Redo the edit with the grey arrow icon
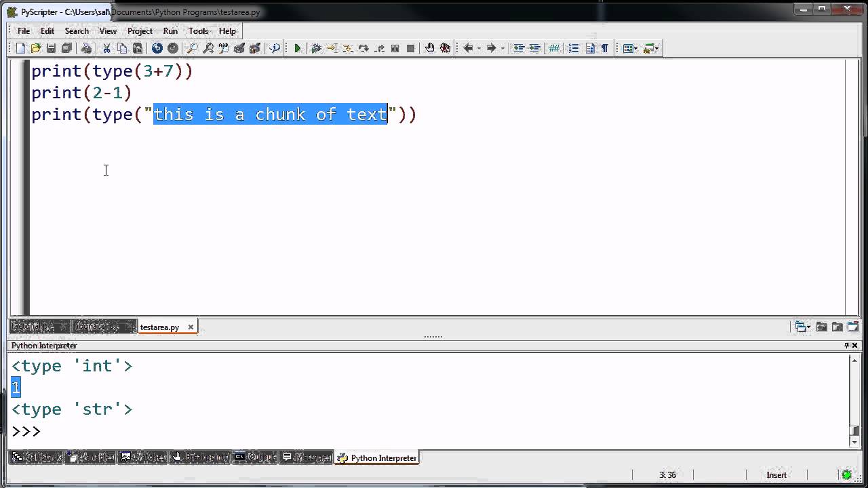 173,48
